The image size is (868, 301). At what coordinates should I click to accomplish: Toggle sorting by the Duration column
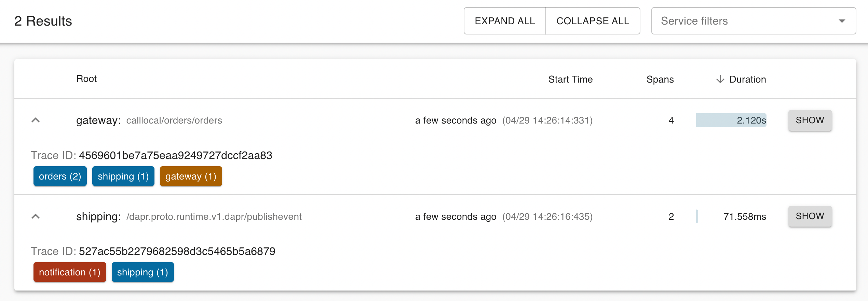pyautogui.click(x=748, y=79)
